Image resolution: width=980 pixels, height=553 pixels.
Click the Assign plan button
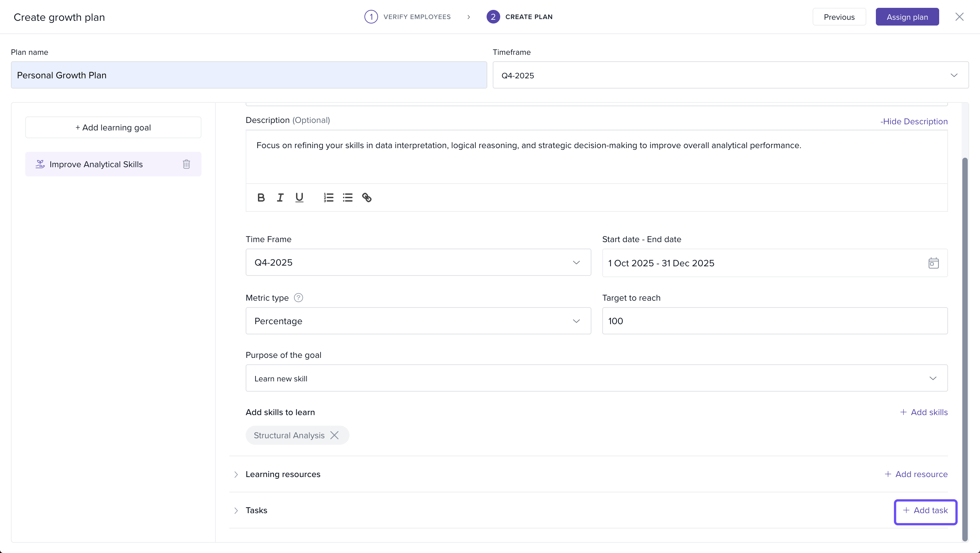pos(907,17)
